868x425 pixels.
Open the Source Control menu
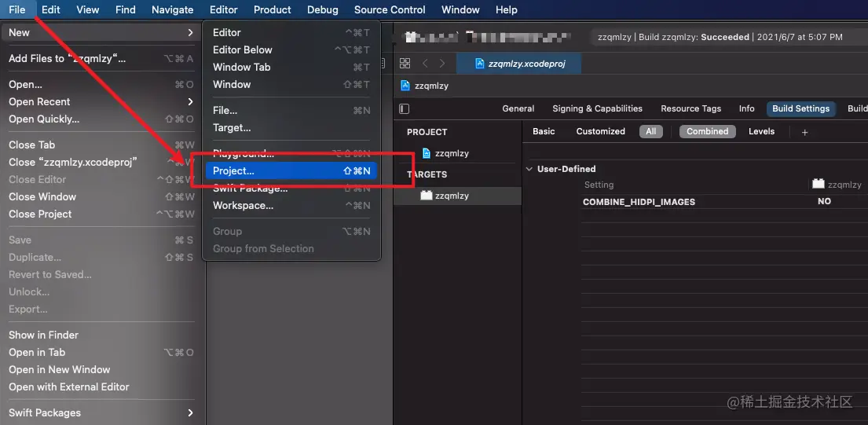click(x=390, y=9)
